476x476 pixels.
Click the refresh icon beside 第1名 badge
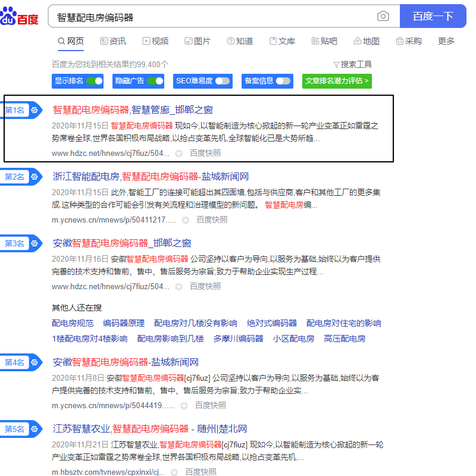(x=35, y=110)
